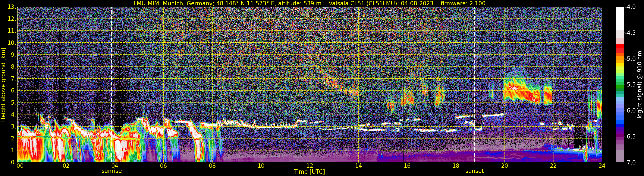This screenshot has width=644, height=176.
Task: Click the plot title text 'LMU-MIM, Munich, Germany'
Action: (173, 3)
